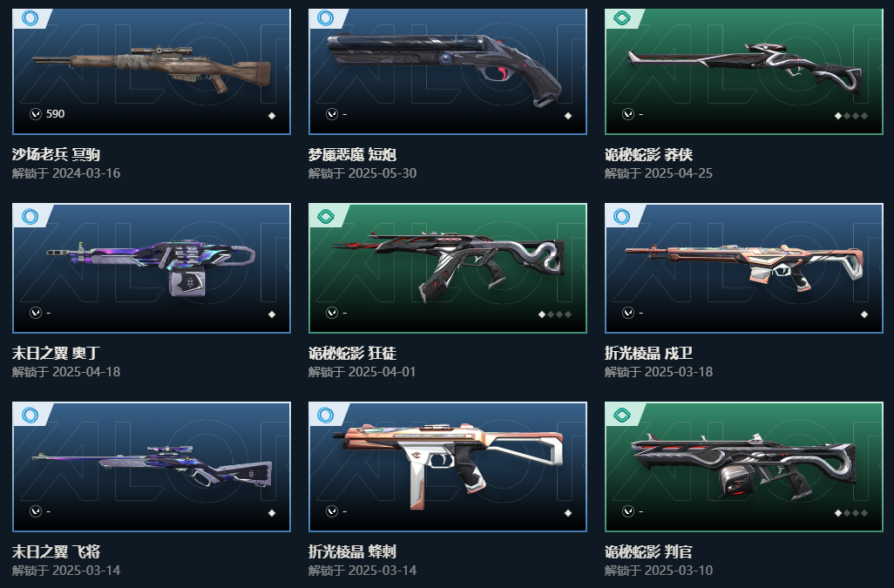
Task: Click the level diamonds on 诡秘蛇影 狂徒 card
Action: 555,314
